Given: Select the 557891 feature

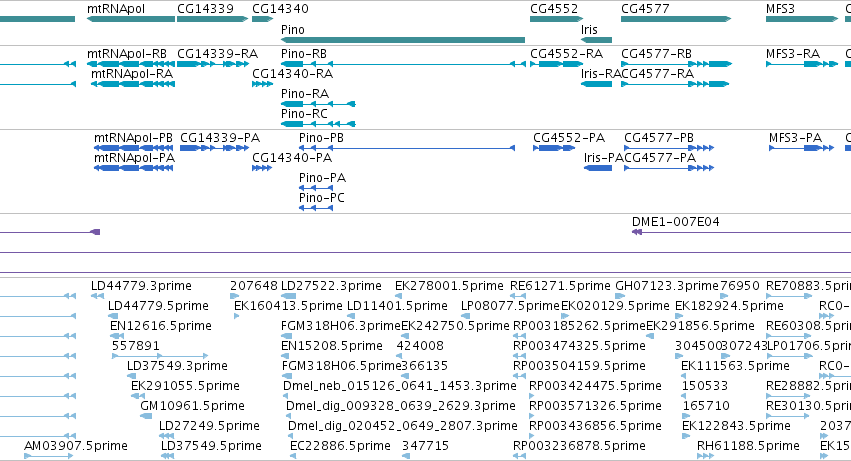Looking at the screenshot, I should 160,356.
